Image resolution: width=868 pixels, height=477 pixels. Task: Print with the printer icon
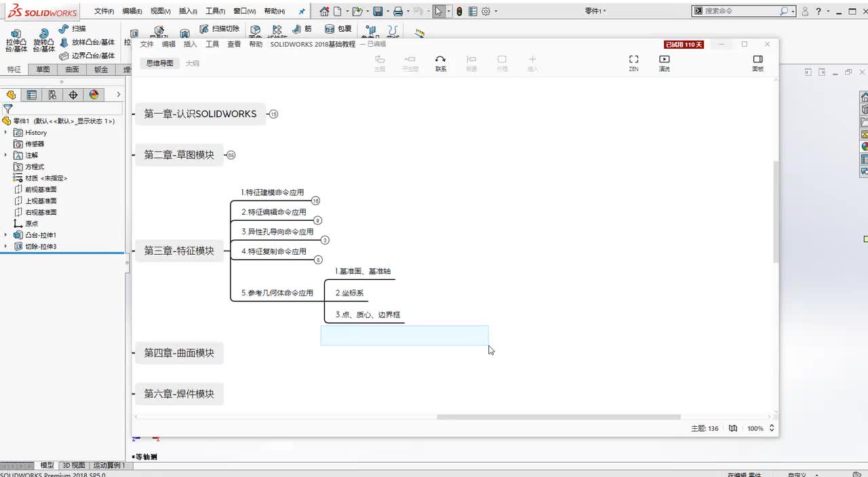coord(398,12)
